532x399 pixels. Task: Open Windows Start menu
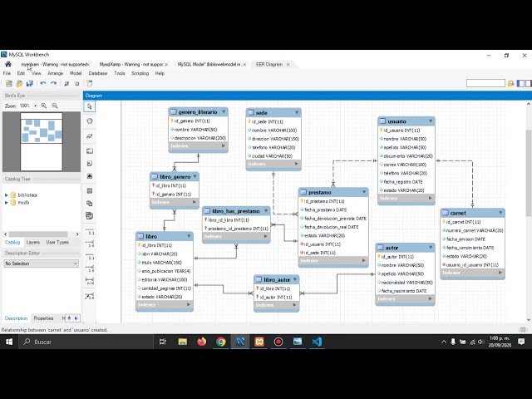(x=9, y=342)
